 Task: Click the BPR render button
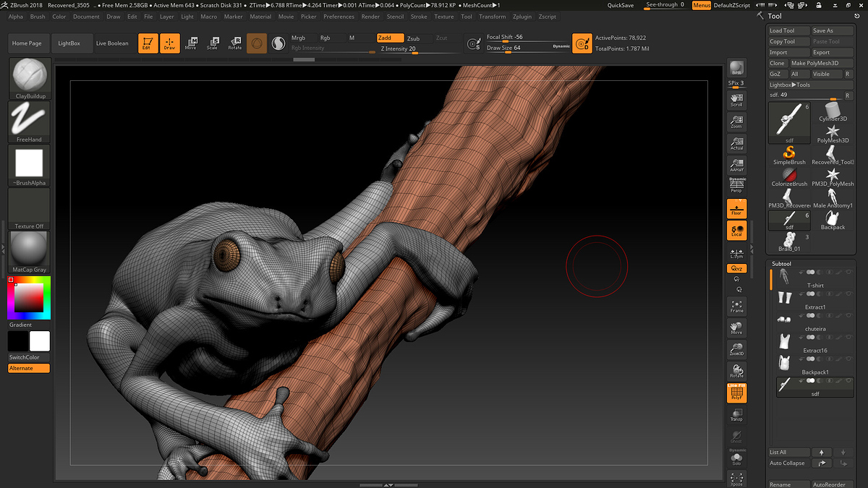pyautogui.click(x=736, y=68)
